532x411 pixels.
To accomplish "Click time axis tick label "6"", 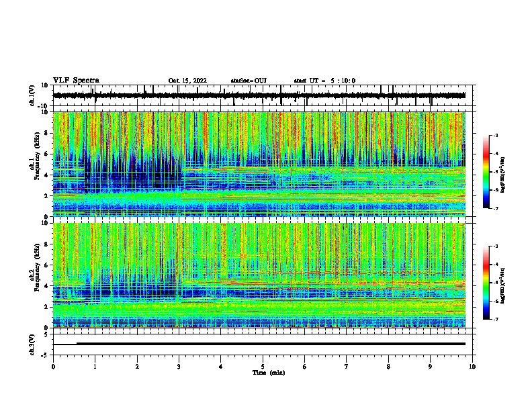I will click(x=305, y=367).
